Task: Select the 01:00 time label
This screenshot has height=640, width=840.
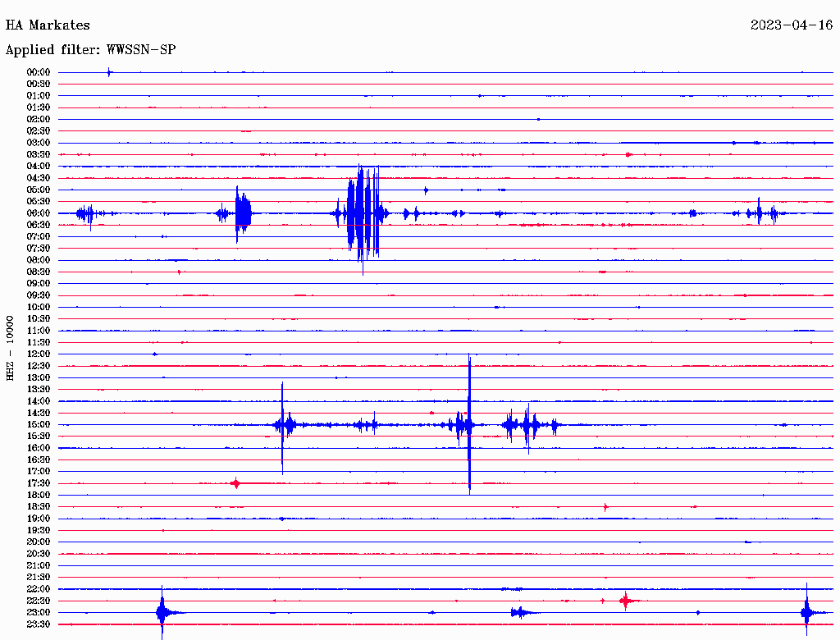Action: (x=39, y=96)
